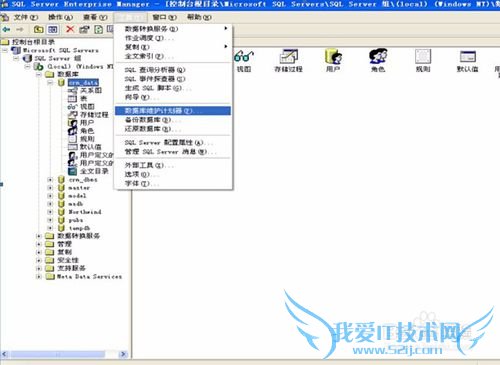Select the 全文目录 icon in tree
The image size is (500, 365).
pyautogui.click(x=72, y=171)
